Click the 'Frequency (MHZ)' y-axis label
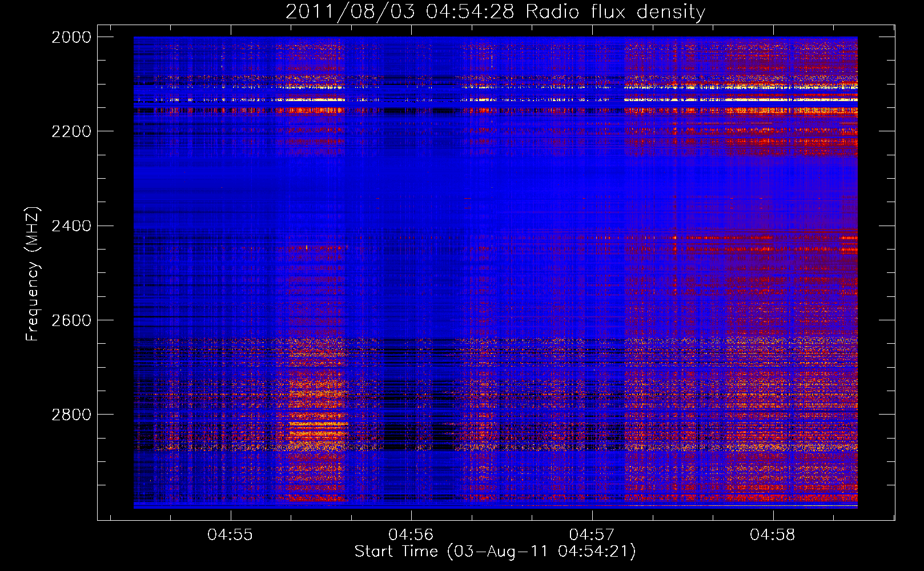Screen dimensions: 924x571 point(33,274)
